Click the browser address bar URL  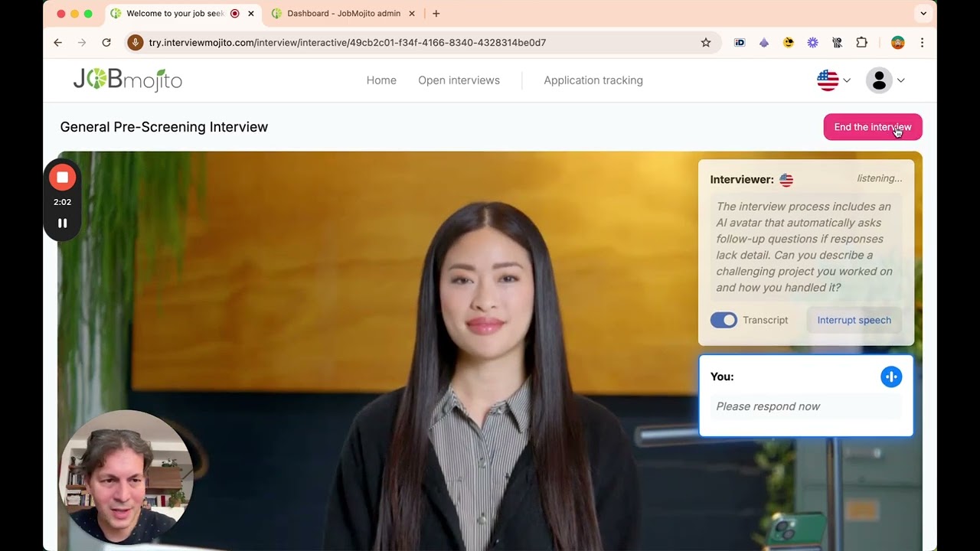click(347, 43)
